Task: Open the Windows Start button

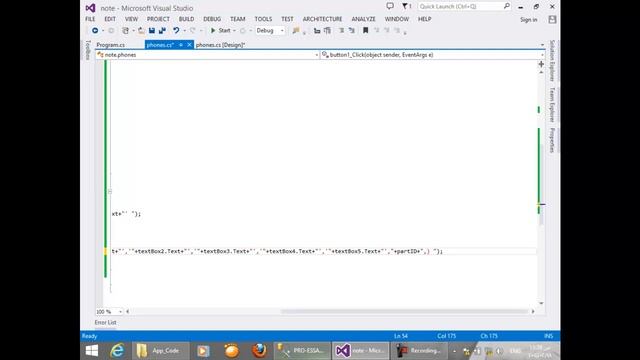Action: [x=92, y=351]
